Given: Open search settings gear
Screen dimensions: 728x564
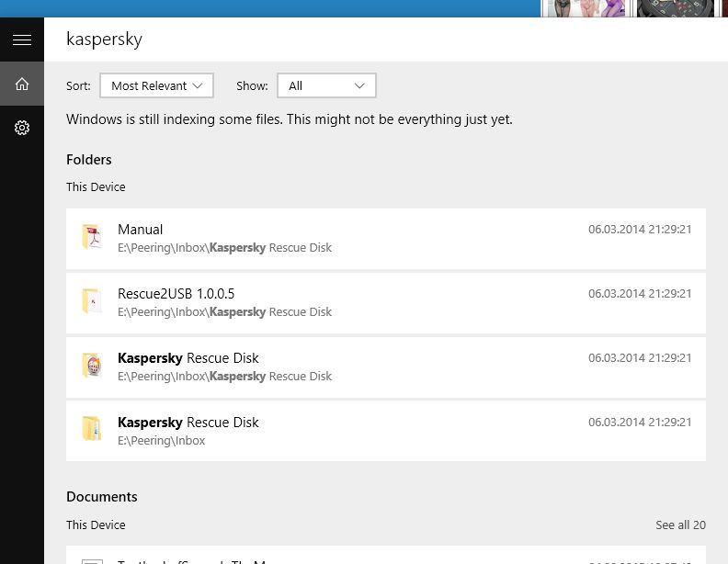Looking at the screenshot, I should (x=22, y=128).
